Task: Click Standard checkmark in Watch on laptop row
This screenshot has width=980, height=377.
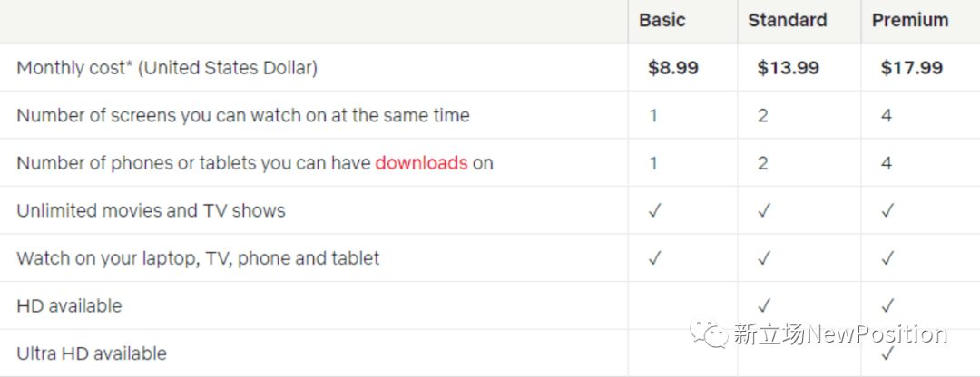Action: click(763, 258)
